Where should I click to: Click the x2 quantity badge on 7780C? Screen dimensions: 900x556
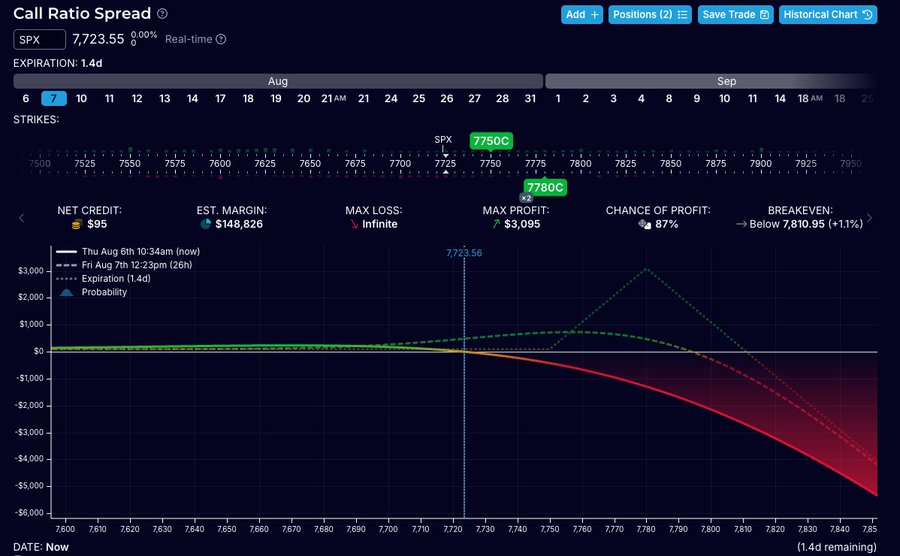(x=526, y=198)
